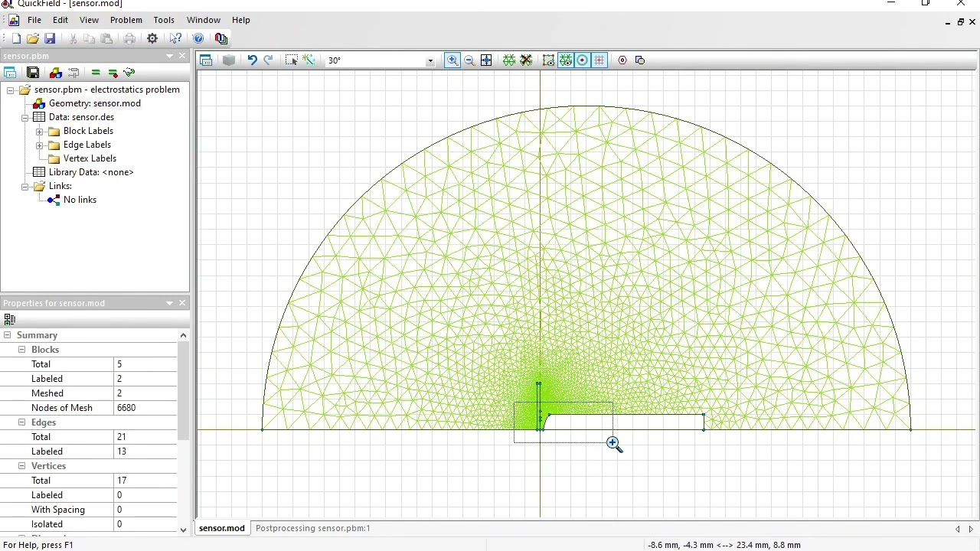This screenshot has width=980, height=551.
Task: Expand the Block Labels folder
Action: [40, 131]
